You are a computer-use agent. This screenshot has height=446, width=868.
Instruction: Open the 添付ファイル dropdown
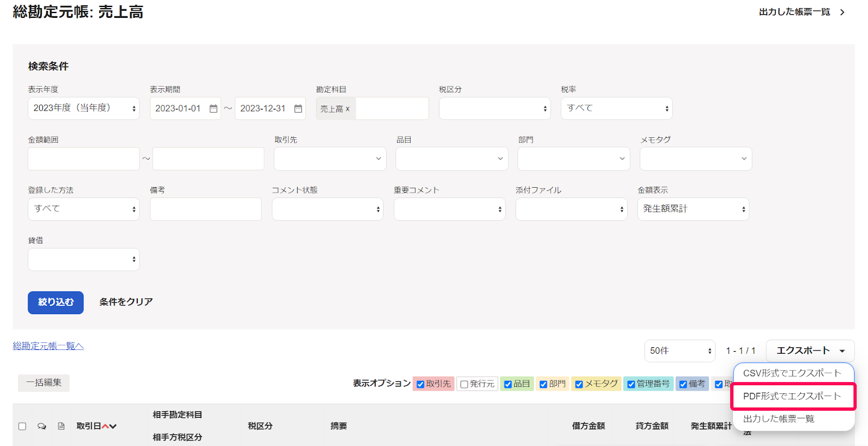pos(571,209)
